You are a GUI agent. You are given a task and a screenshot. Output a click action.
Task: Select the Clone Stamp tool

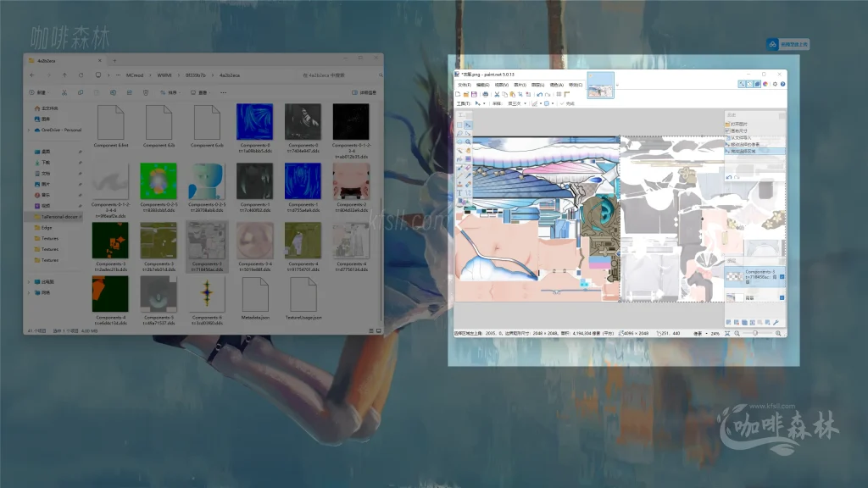[459, 185]
